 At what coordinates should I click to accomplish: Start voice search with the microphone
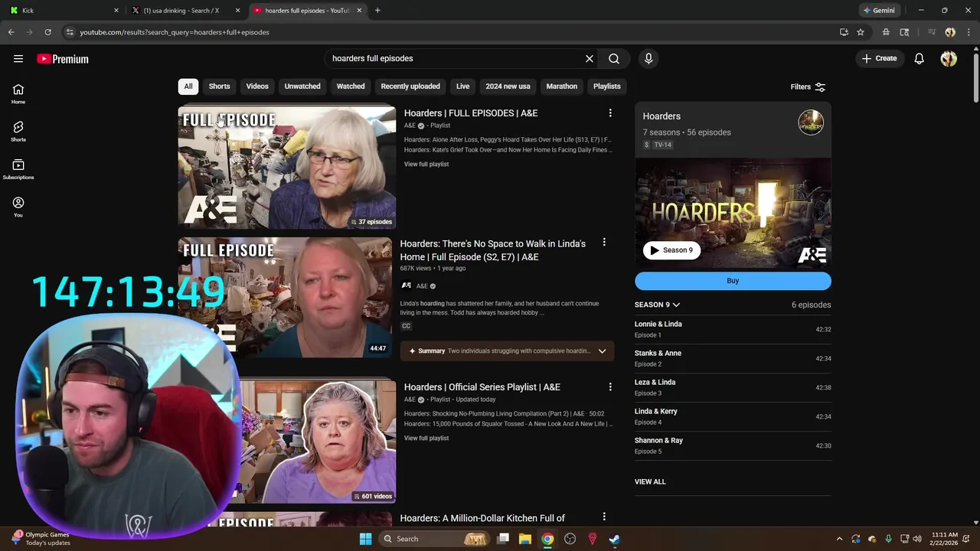tap(648, 58)
